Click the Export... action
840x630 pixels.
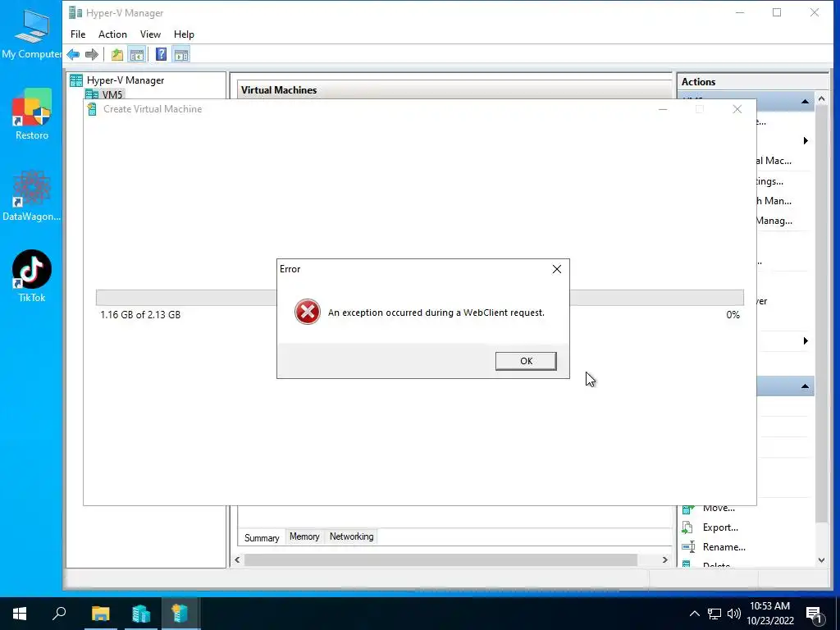(x=720, y=527)
